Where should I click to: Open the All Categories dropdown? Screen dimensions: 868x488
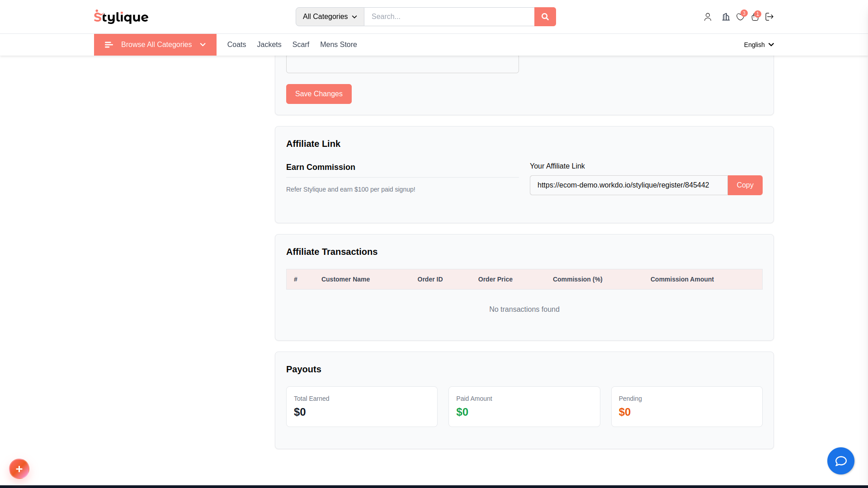(330, 17)
